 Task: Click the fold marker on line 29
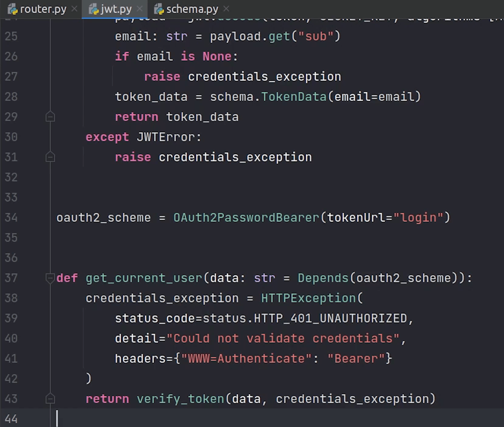(50, 117)
